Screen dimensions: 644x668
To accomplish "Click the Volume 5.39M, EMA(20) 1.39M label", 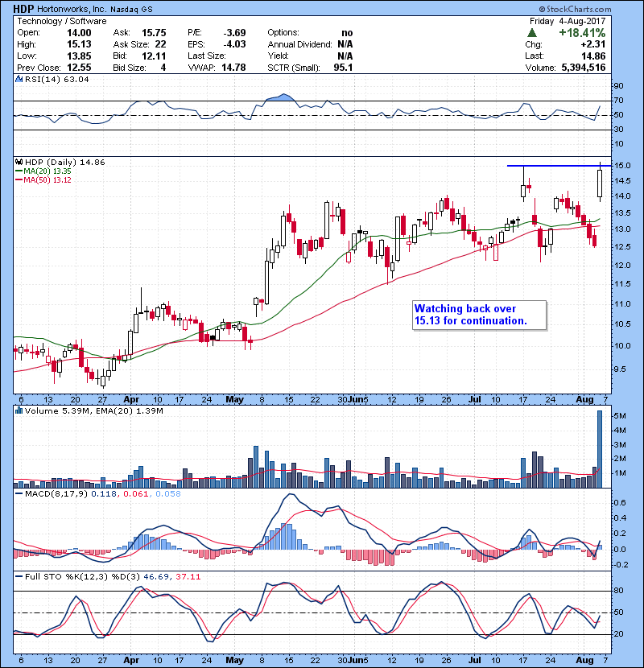I will click(93, 410).
